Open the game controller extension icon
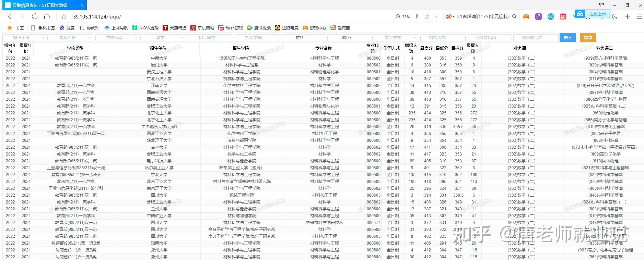This screenshot has height=260, width=644. point(526,16)
